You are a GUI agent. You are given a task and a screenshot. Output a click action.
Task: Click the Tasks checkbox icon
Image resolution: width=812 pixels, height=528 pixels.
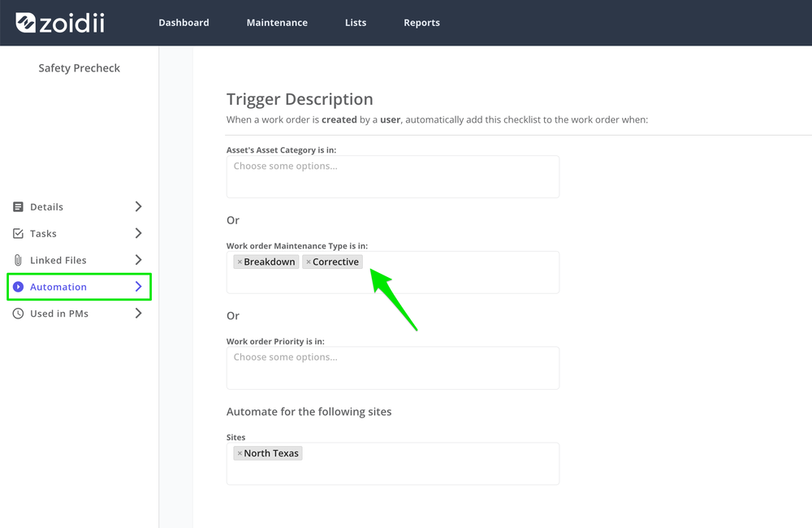[18, 234]
